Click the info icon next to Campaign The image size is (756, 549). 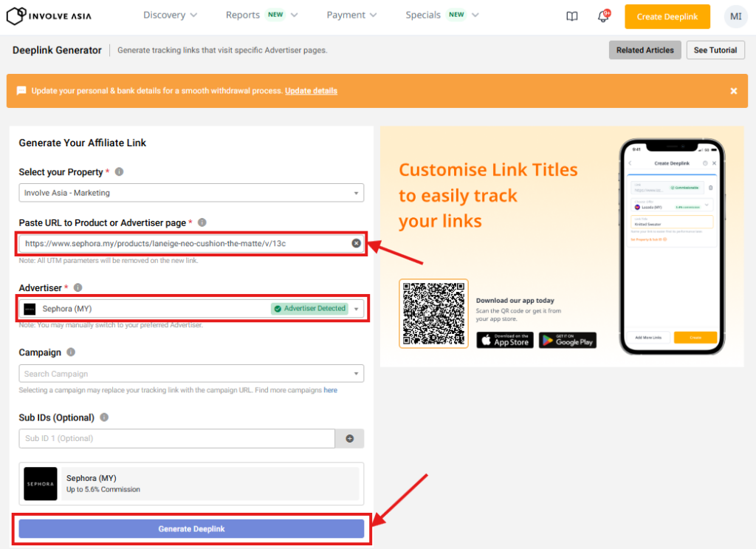coord(71,352)
